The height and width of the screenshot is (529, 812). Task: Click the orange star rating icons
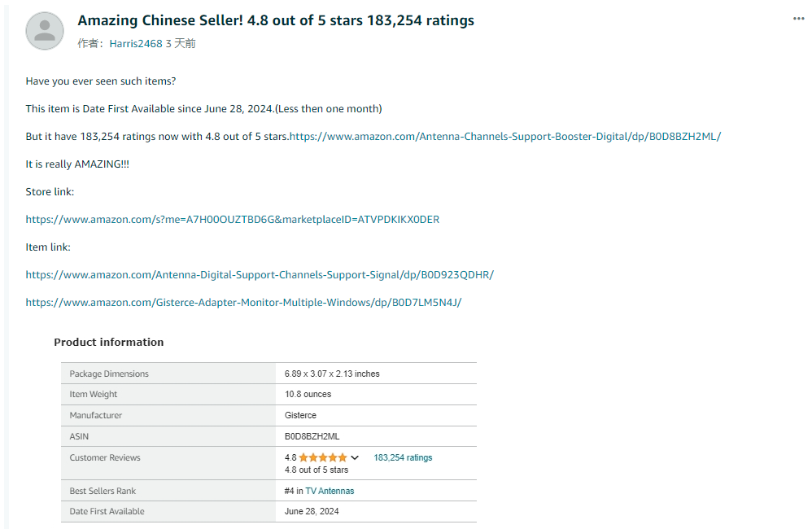click(323, 457)
